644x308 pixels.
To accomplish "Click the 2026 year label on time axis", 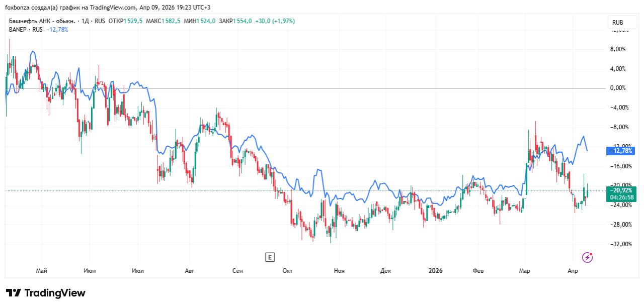I will [435, 271].
